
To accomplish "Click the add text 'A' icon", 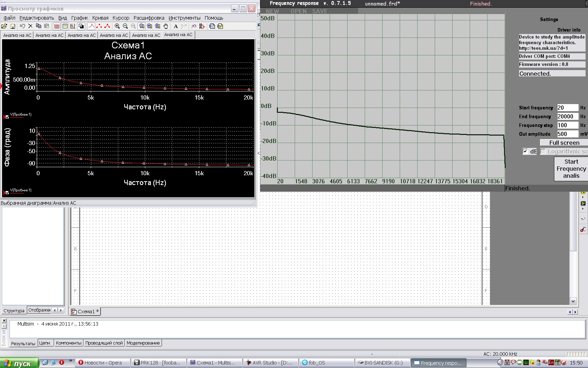I will point(176,26).
